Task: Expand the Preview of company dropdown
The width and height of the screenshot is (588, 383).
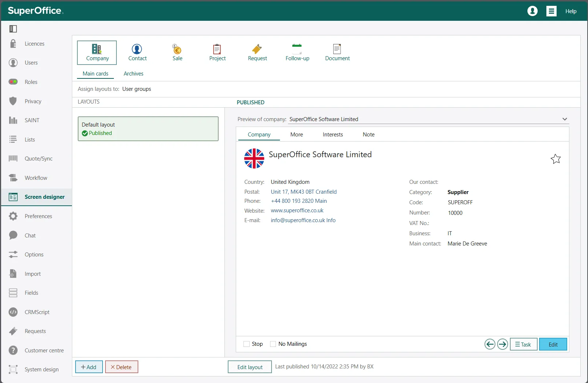Action: 565,119
